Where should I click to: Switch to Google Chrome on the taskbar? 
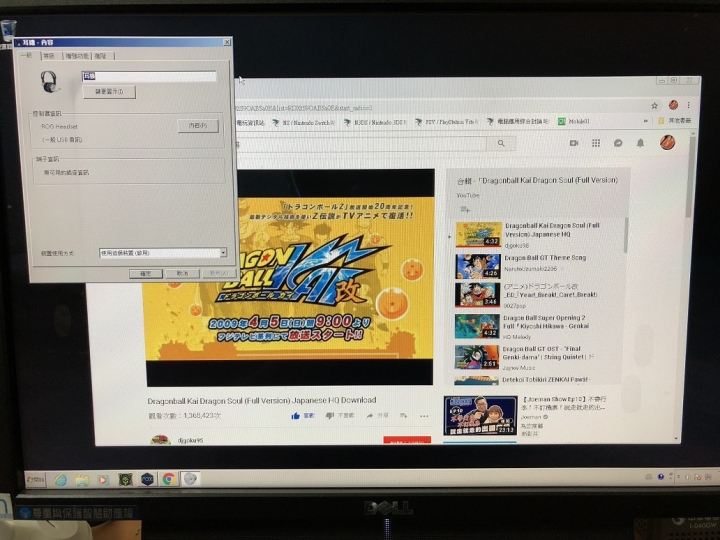pyautogui.click(x=169, y=479)
